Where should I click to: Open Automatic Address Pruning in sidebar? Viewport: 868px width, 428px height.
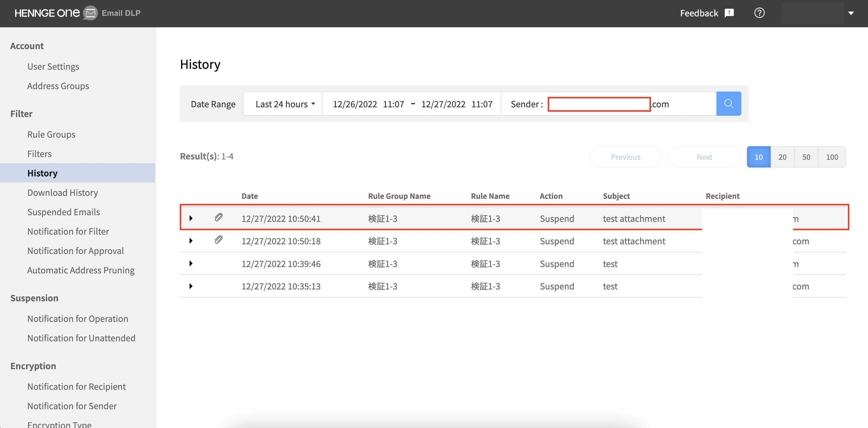(81, 270)
